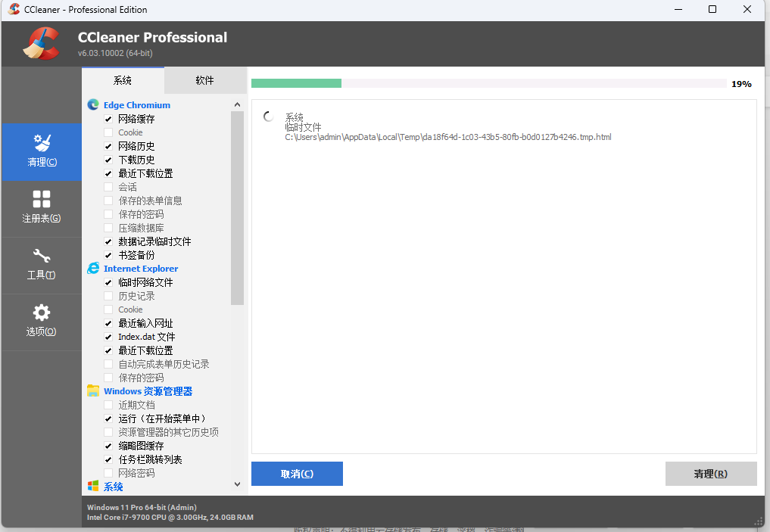The height and width of the screenshot is (532, 770).
Task: Uncheck 运行（在开始菜单中）checkbox
Action: [108, 418]
